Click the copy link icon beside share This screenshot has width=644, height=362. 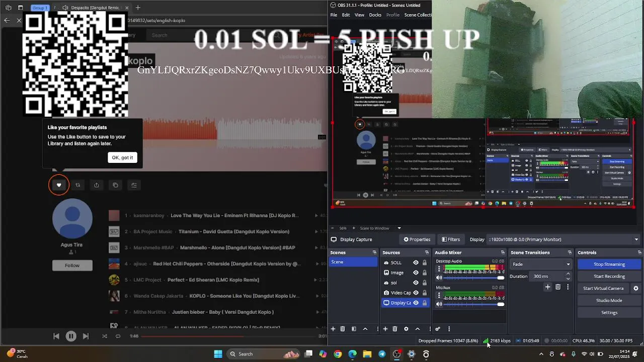click(x=115, y=185)
